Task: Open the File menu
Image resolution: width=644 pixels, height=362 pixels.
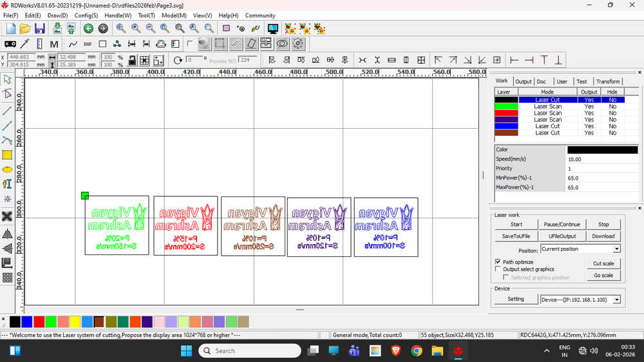Action: (x=11, y=15)
